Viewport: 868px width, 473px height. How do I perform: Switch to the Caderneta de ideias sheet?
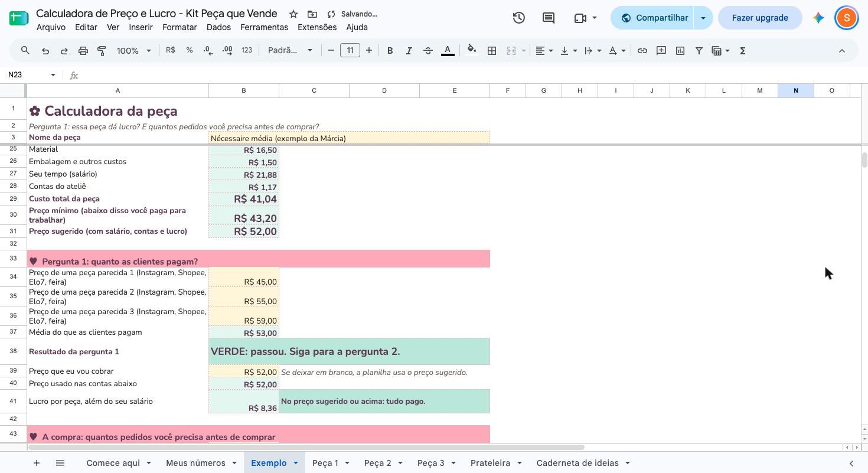pyautogui.click(x=577, y=463)
